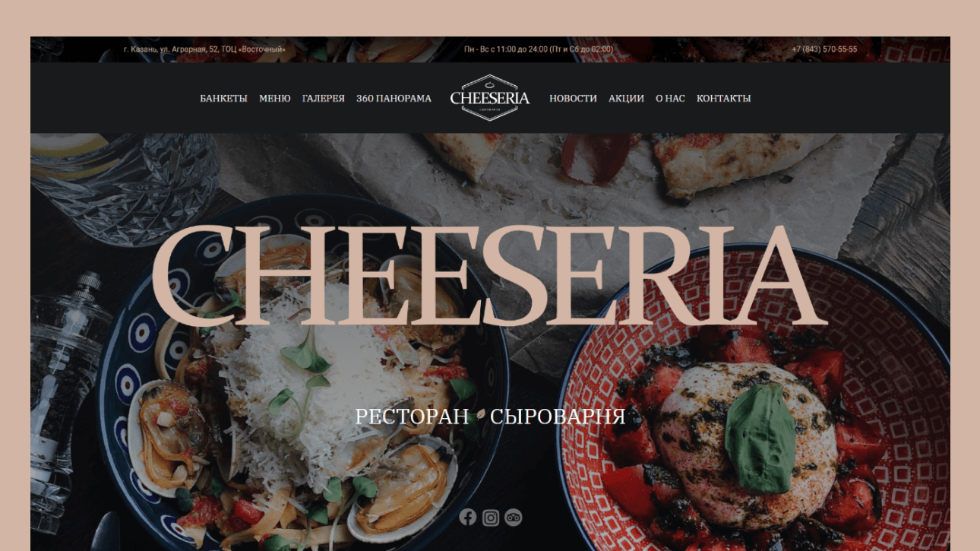Click the leaf separator between Ресторан and Сыроварня
This screenshot has width=980, height=551.
tap(480, 416)
